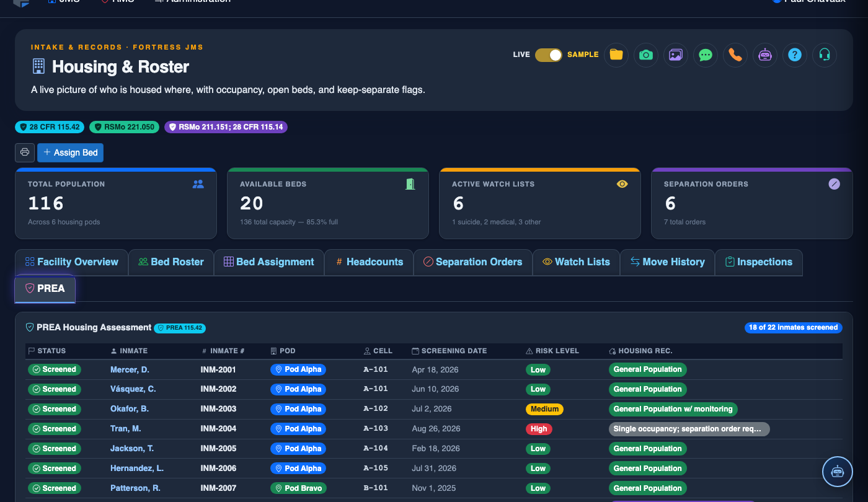Click the Medium risk badge for Okafor, B.
Screen dimensions: 868x502
pos(544,409)
